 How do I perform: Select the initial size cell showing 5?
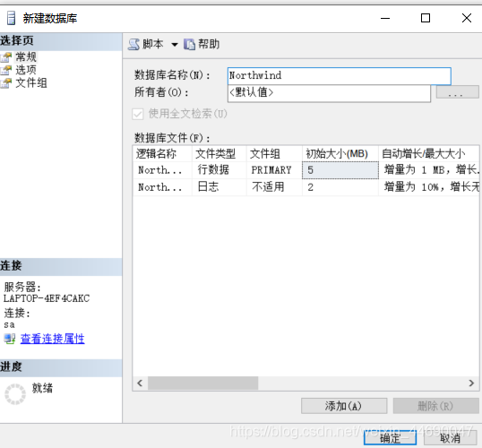[340, 170]
